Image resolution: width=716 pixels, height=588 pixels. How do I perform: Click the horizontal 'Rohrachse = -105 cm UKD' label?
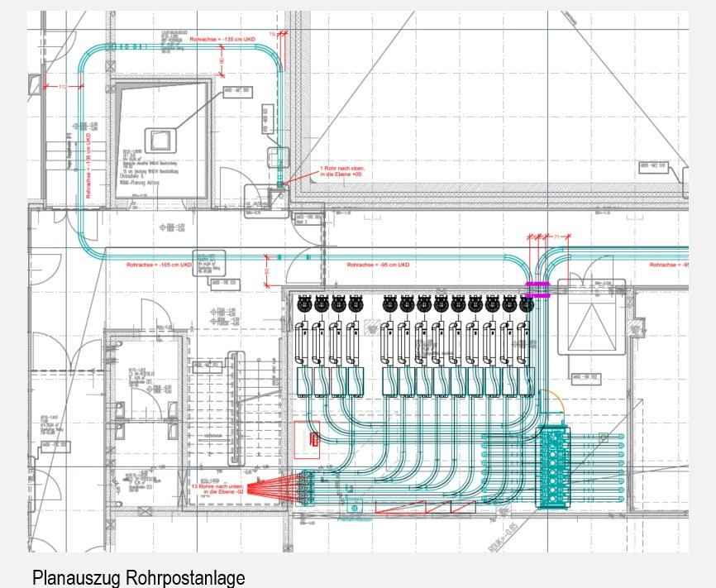tap(159, 265)
